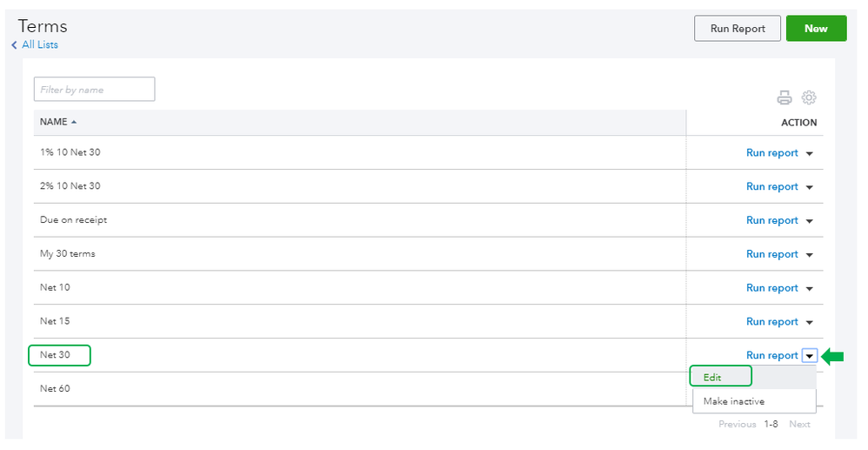Expand action dropdown for Net 10
868x450 pixels.
tap(810, 289)
